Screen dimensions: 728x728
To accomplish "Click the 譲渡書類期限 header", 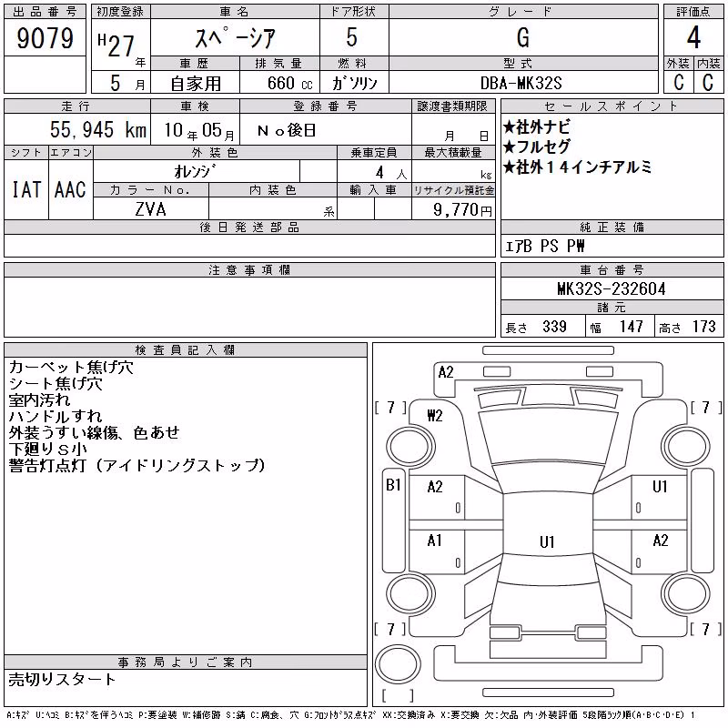I will coord(452,106).
